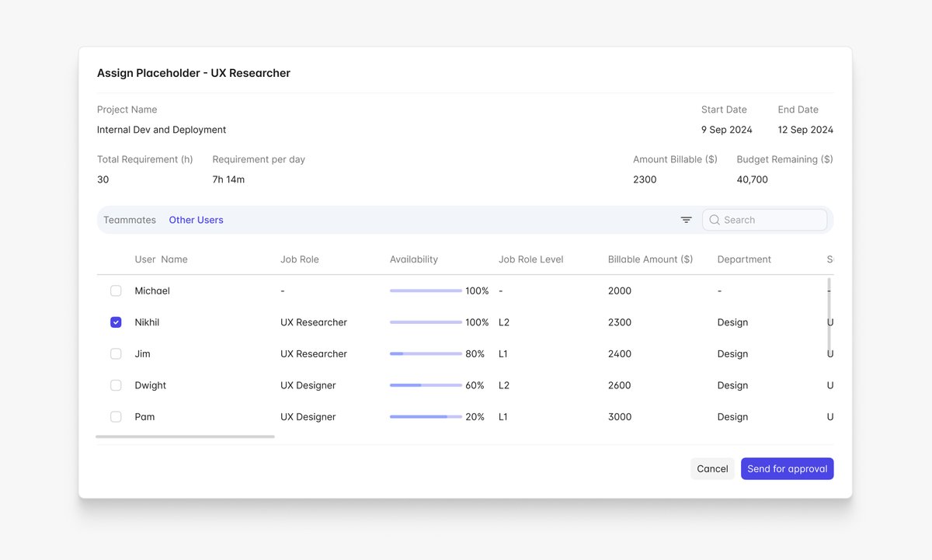Image resolution: width=932 pixels, height=560 pixels.
Task: Click the budget remaining value 40,700
Action: [753, 179]
